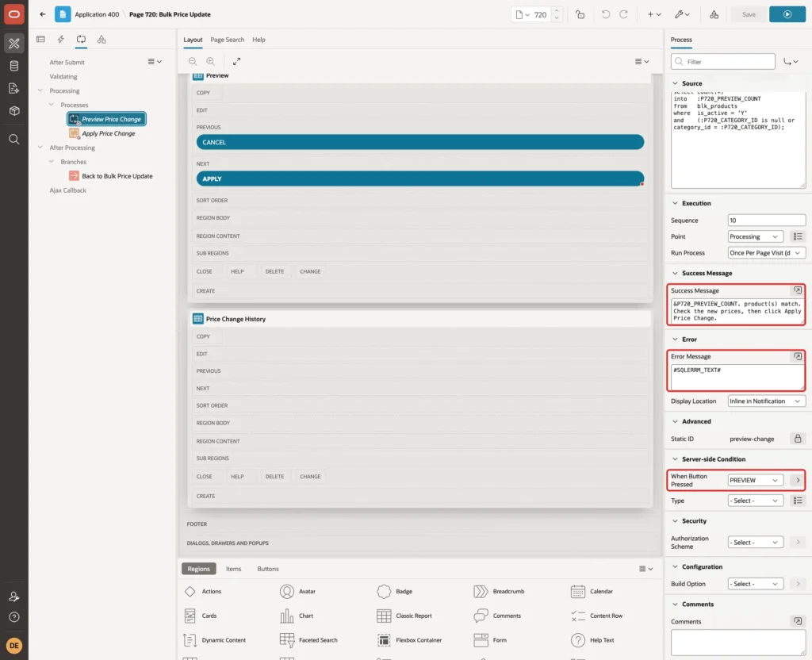812x660 pixels.
Task: Collapse the Success Message section
Action: click(675, 273)
